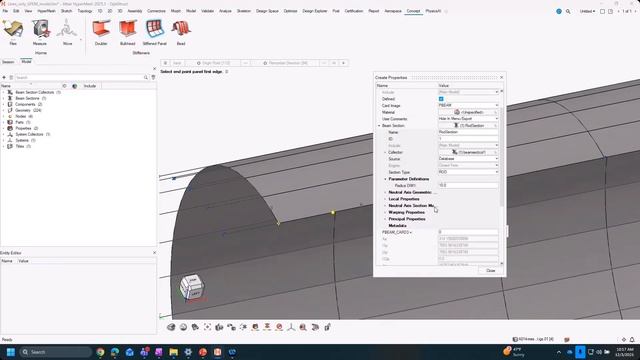640x360 pixels.
Task: Click the fit-to-screen icon in bottom toolbar
Action: 207,327
